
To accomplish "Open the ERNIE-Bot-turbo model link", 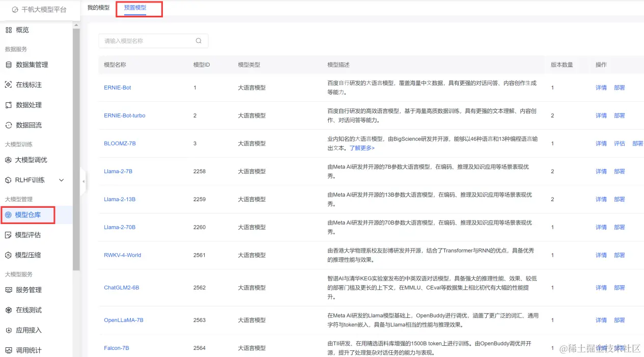I will [x=125, y=116].
